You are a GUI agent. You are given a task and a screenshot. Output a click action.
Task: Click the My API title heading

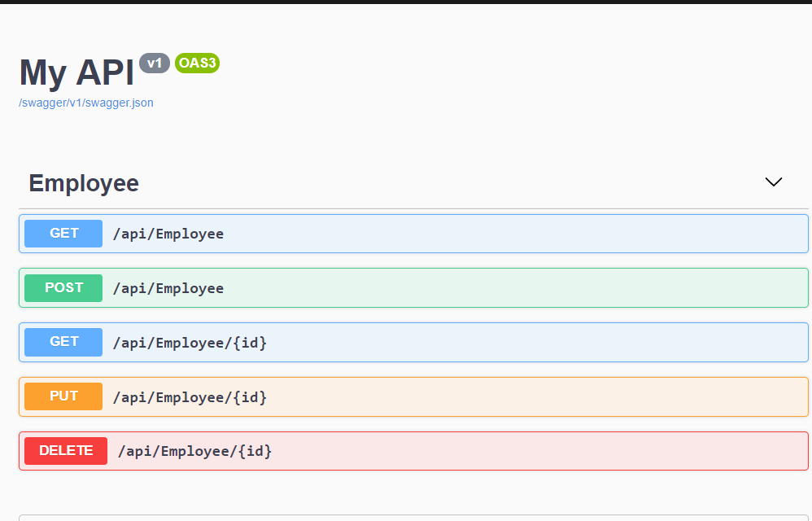76,72
